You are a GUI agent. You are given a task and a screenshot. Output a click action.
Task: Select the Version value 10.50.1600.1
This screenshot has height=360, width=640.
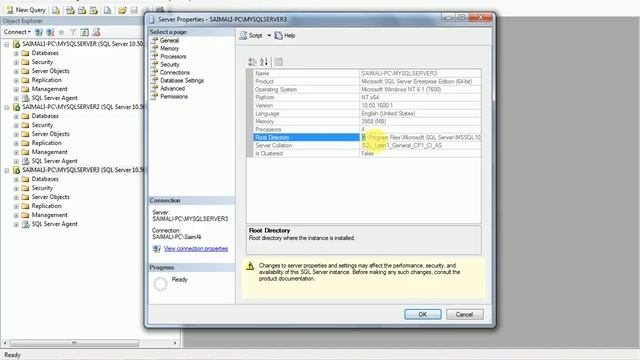tap(377, 105)
